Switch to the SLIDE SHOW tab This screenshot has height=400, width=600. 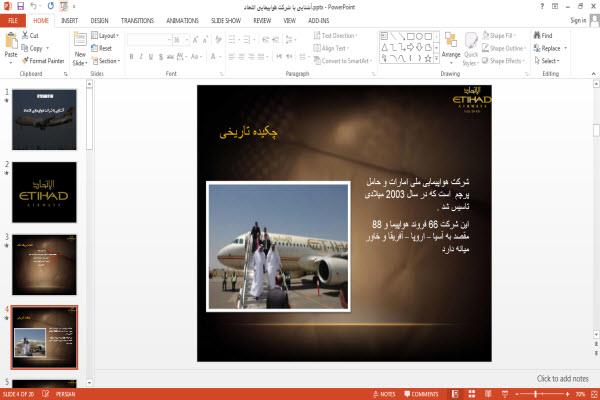226,21
